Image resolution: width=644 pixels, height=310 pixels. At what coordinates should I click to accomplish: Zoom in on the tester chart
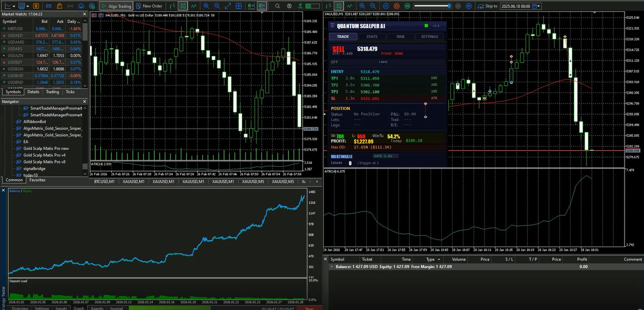click(x=362, y=6)
